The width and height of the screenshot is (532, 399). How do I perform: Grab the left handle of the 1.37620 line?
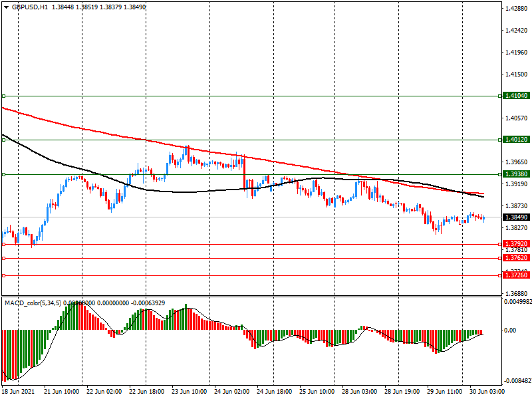pyautogui.click(x=4, y=259)
